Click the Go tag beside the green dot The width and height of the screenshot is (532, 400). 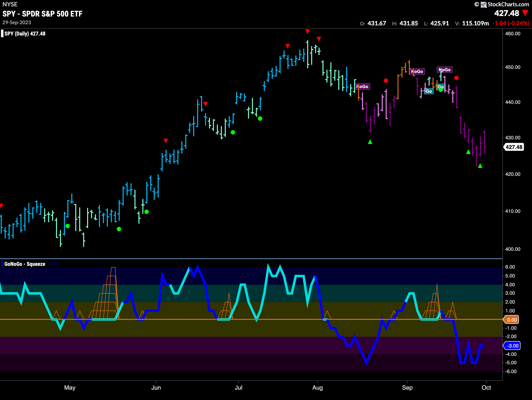[441, 87]
